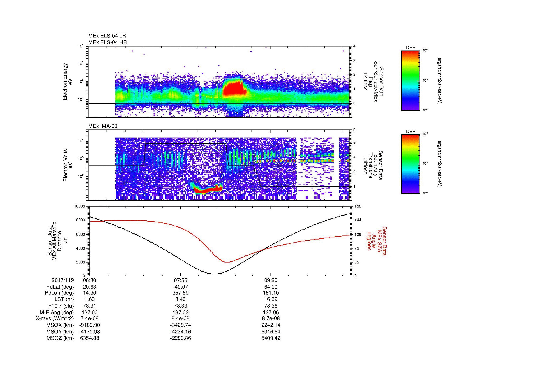Select the PdLat value '-40.07'

(x=180, y=287)
